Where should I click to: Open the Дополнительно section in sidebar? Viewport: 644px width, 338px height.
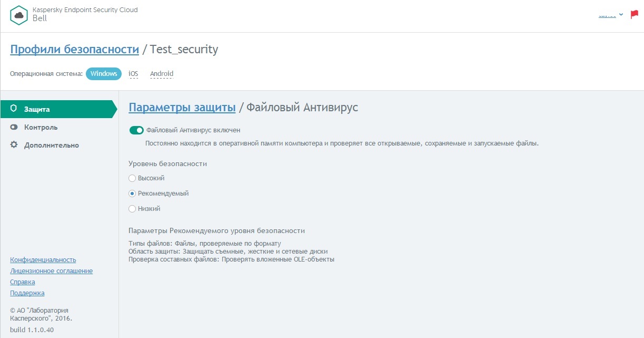(x=51, y=145)
